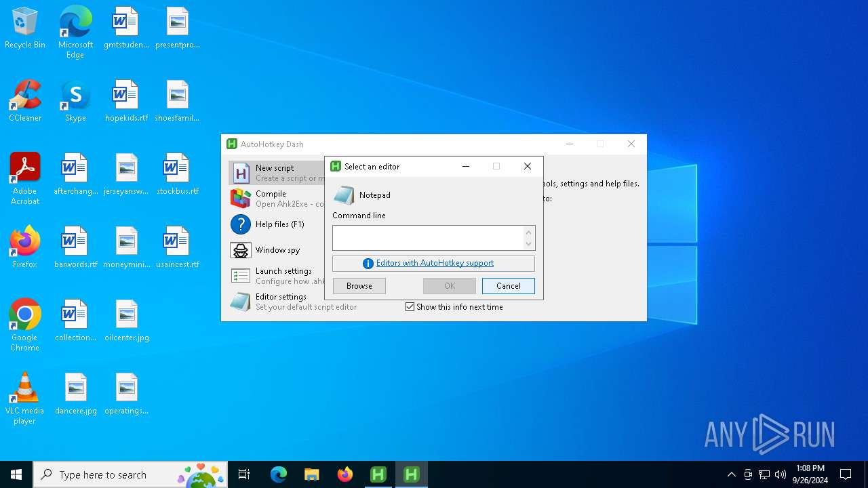Screen dimensions: 868x488
Task: Click command line scroll up arrow
Action: point(529,232)
